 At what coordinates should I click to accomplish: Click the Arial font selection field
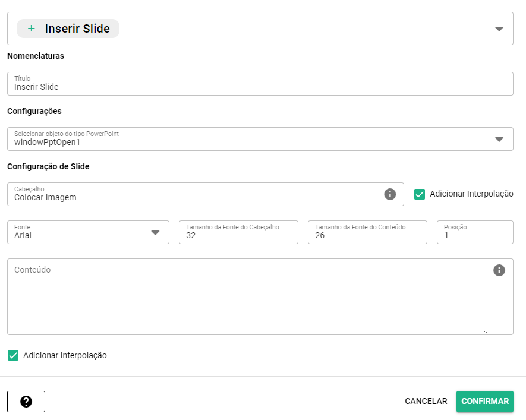(x=77, y=235)
